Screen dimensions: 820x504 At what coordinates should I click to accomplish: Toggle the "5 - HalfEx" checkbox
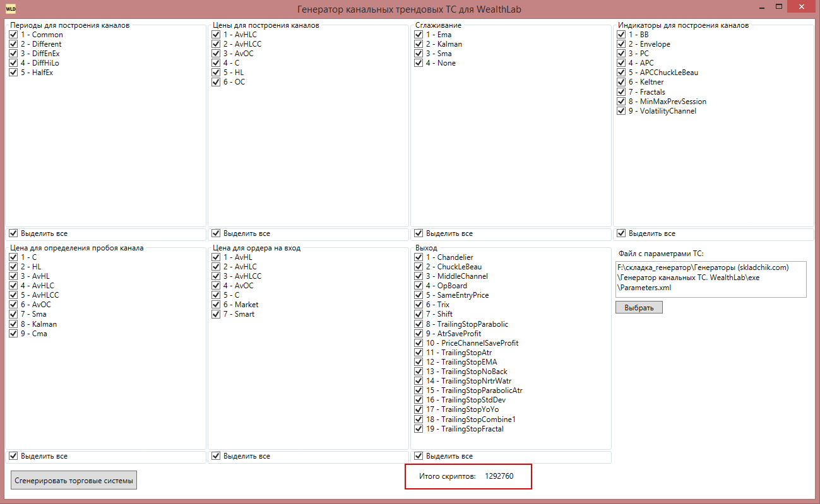(x=13, y=73)
